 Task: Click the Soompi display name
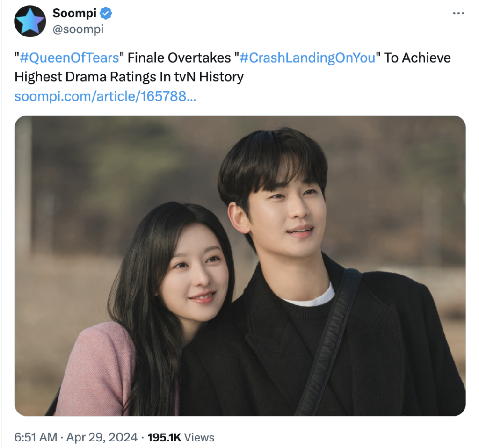(x=74, y=13)
